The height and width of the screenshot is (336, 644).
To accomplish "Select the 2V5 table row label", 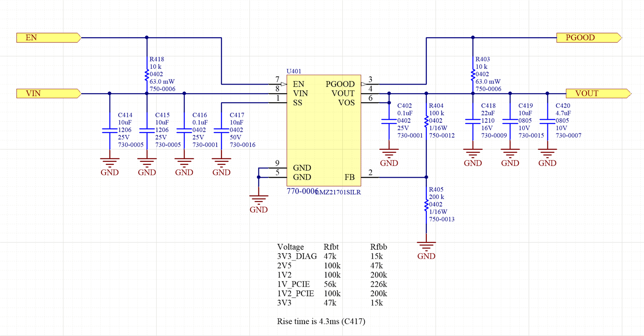I will [284, 266].
